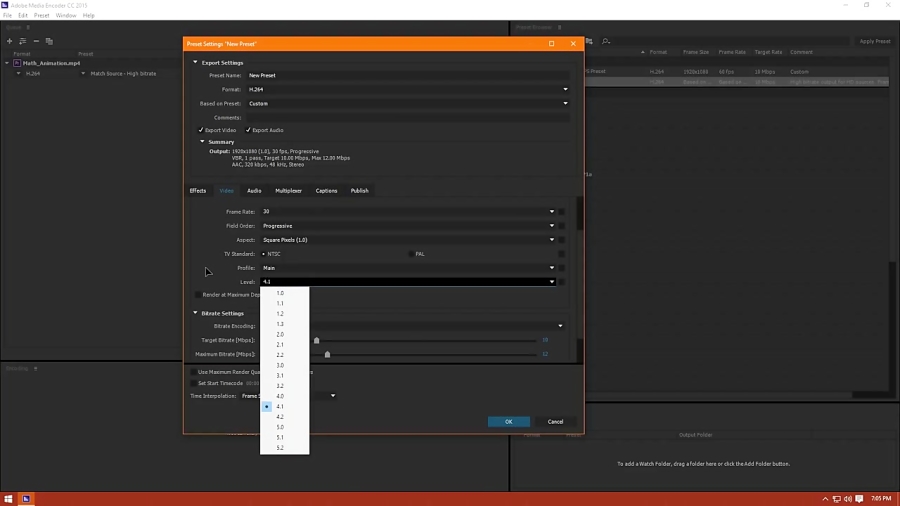Viewport: 900px width, 506px height.
Task: Click the Add Source plus icon in Queue
Action: (9, 41)
